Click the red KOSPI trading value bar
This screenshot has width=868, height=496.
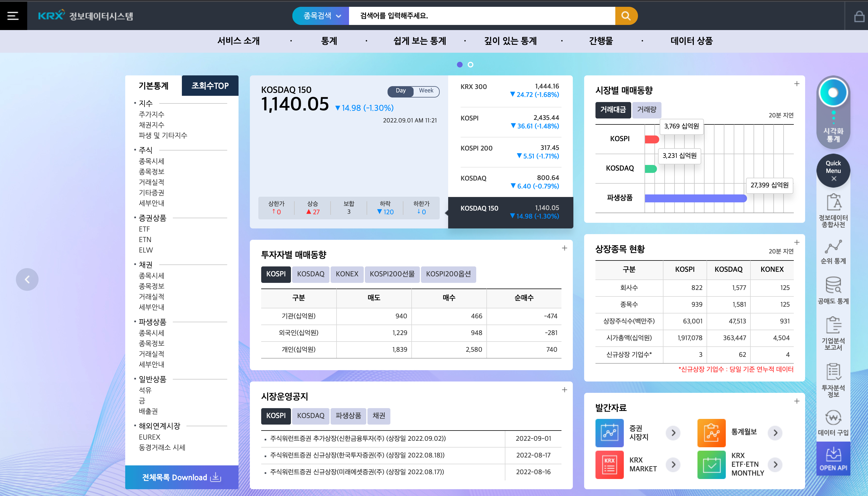point(652,139)
